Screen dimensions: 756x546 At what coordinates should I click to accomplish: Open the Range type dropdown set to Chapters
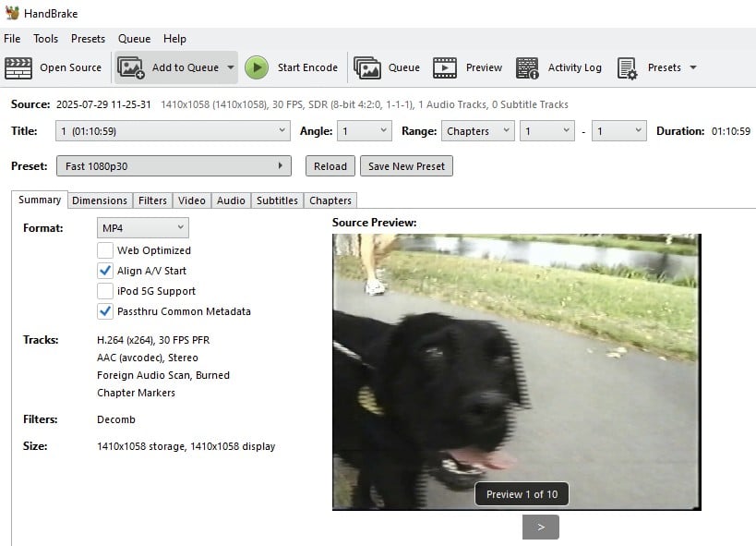coord(478,131)
